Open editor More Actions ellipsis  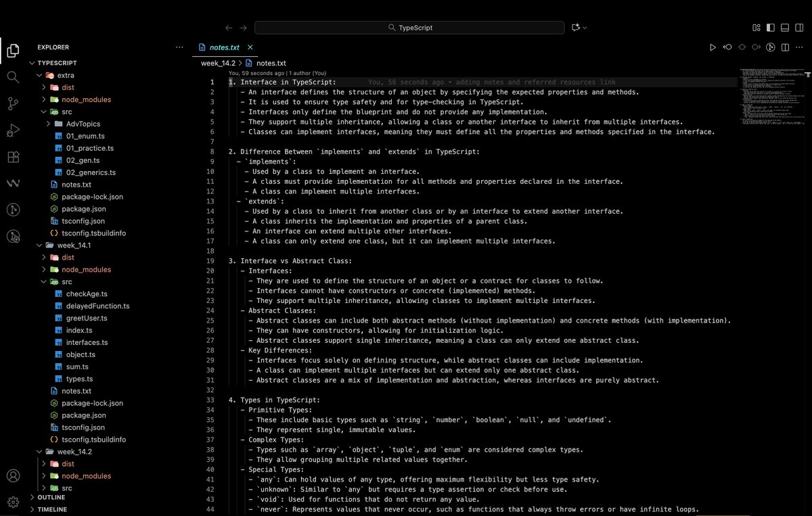pos(800,47)
